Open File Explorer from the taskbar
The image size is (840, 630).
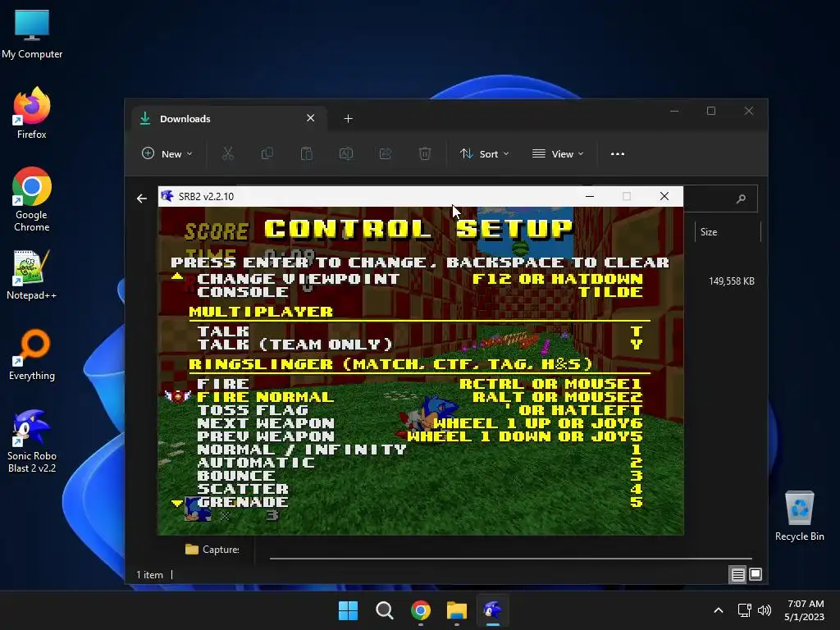tap(457, 610)
